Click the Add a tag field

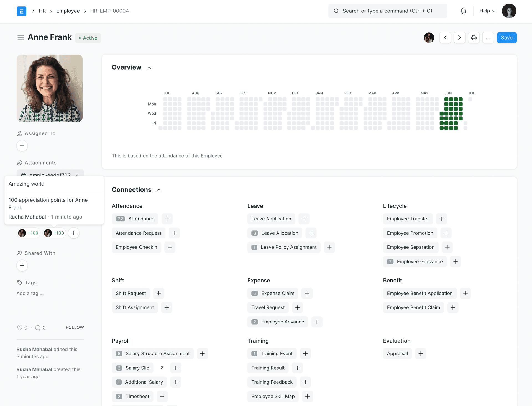coord(30,293)
